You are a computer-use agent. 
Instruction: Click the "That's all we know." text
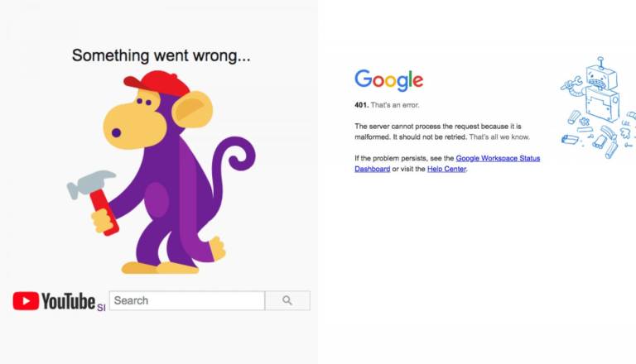click(499, 136)
